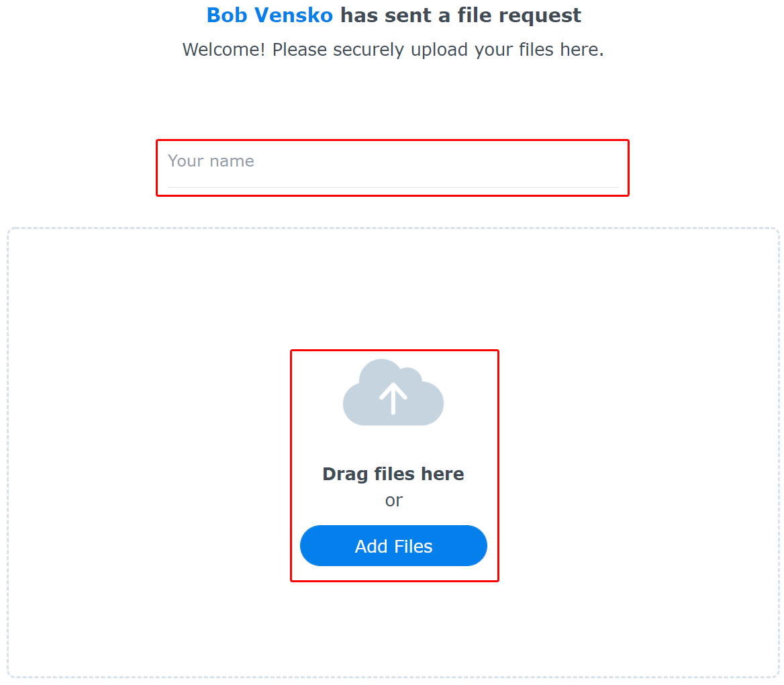Click the underline of the name field
784x685 pixels.
(393, 187)
